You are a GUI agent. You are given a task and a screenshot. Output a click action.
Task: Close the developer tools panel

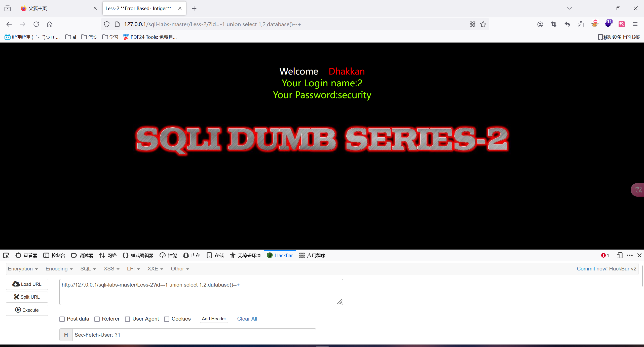click(639, 255)
